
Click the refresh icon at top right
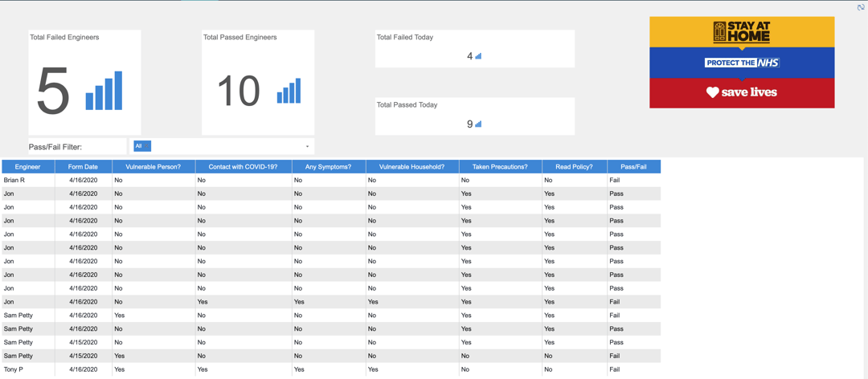[861, 7]
